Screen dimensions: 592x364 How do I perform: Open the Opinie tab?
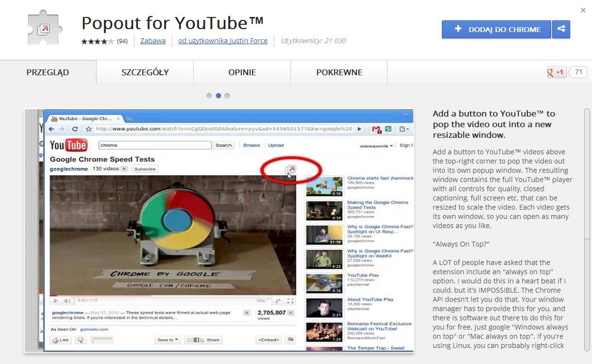[x=242, y=72]
